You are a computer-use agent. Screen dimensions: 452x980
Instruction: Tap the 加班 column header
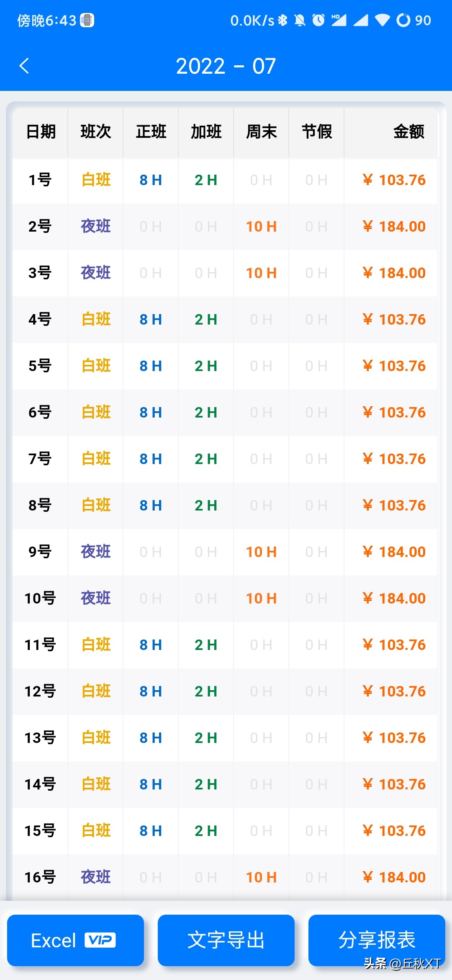coord(206,132)
